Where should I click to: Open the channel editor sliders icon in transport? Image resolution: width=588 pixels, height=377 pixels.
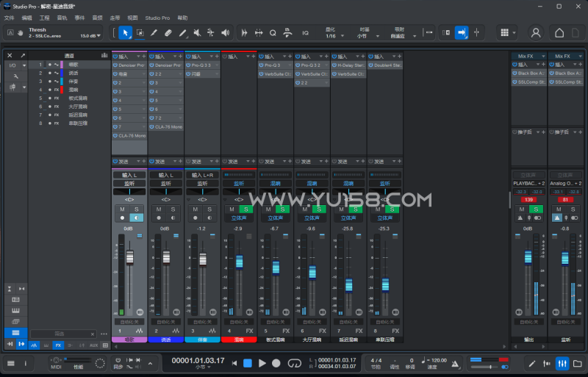click(x=547, y=363)
